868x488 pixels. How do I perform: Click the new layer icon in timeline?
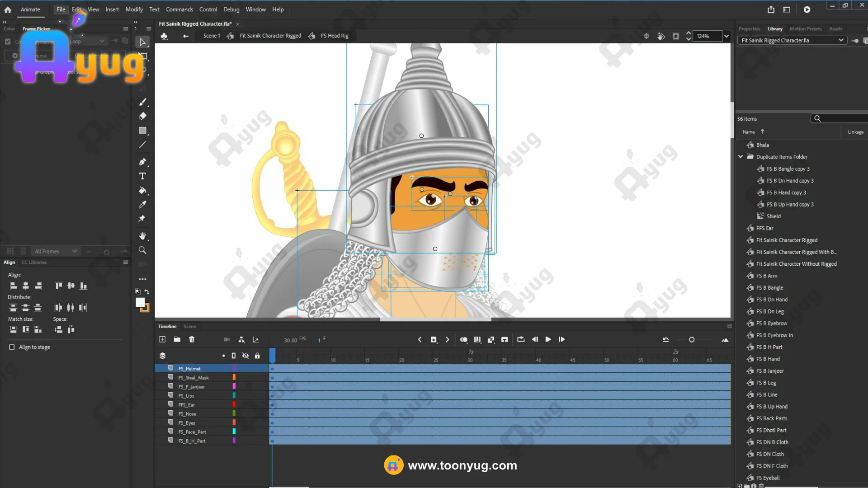tap(162, 339)
